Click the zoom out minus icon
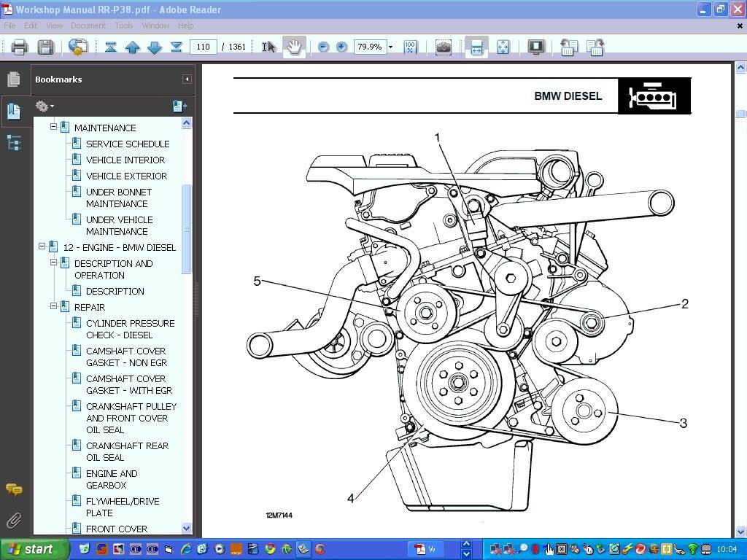This screenshot has width=747, height=560. pos(323,47)
